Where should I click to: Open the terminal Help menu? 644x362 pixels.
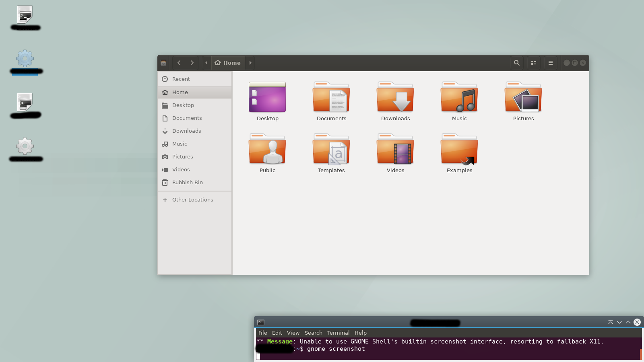[361, 333]
